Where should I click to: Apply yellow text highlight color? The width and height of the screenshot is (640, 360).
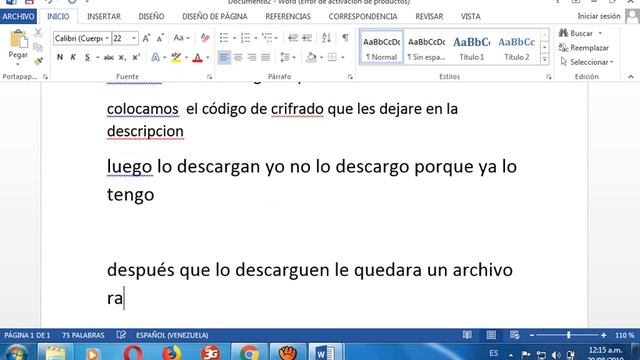click(176, 58)
